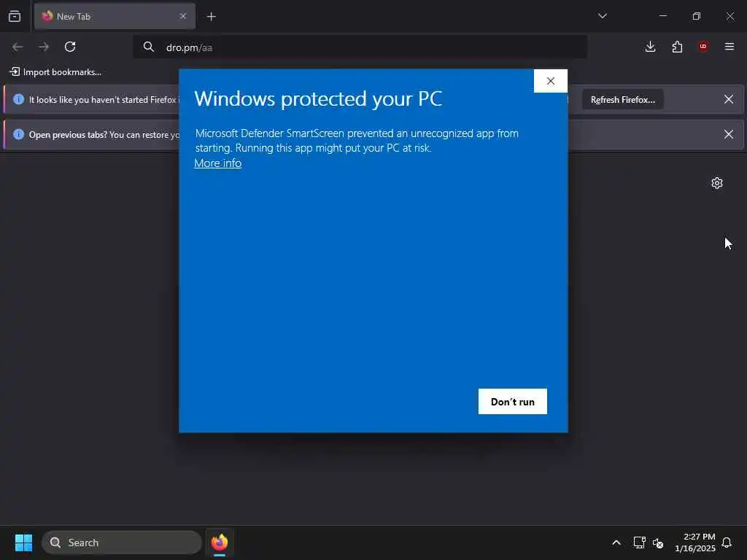Reload the current page
The image size is (747, 560).
[x=70, y=47]
